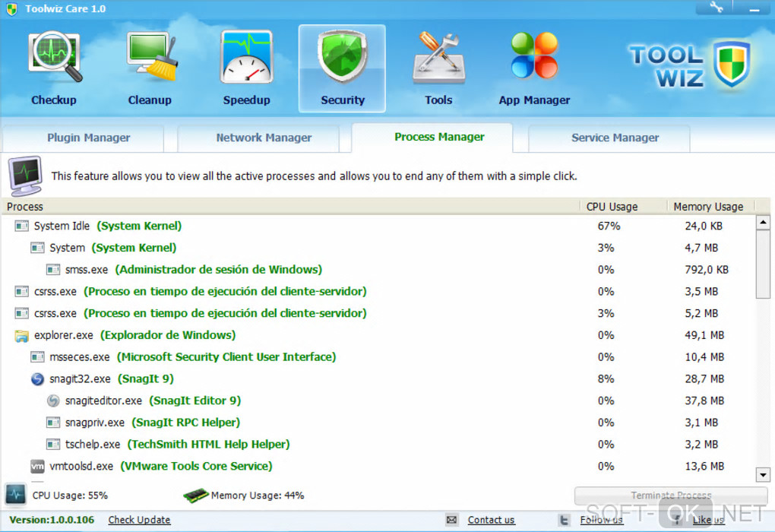Click the snagit32.exe blue icon
Screen dimensions: 775x532
click(x=37, y=378)
